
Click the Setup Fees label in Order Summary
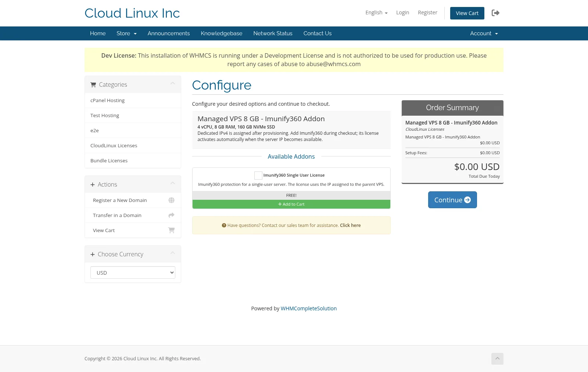tap(416, 153)
